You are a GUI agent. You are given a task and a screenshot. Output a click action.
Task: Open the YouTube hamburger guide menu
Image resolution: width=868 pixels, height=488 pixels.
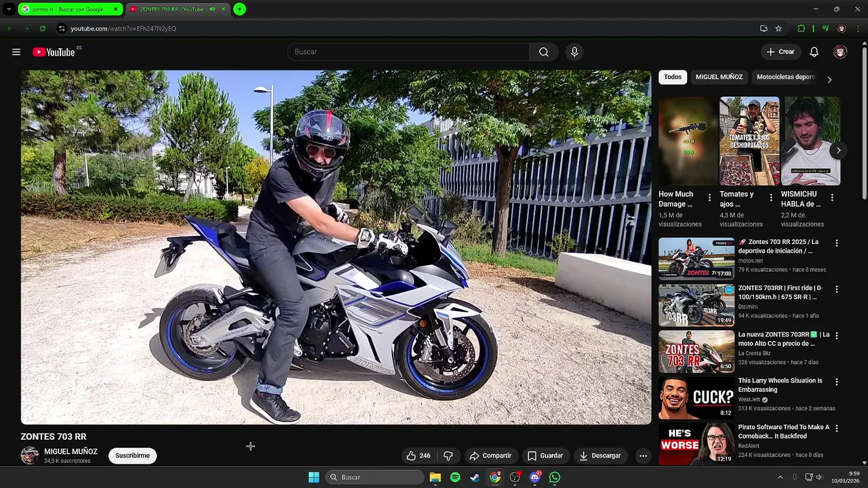click(16, 52)
